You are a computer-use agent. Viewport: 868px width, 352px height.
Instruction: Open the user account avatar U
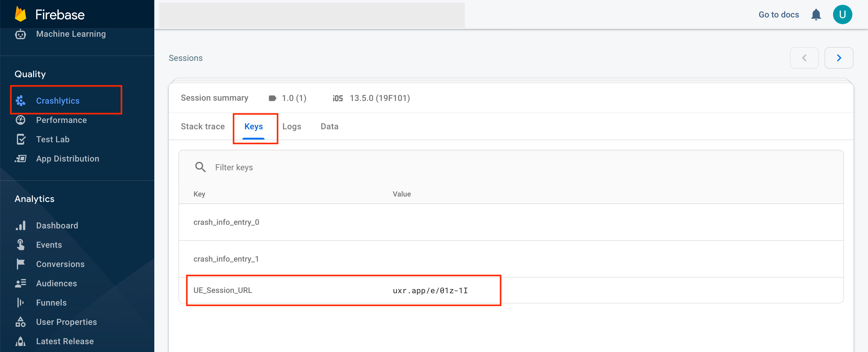842,14
